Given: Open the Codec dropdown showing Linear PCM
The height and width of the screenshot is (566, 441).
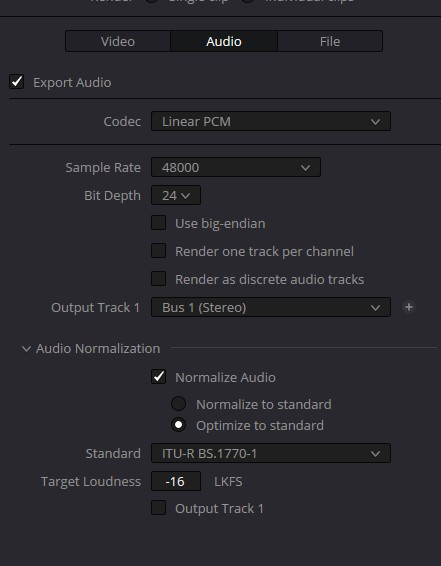Looking at the screenshot, I should [x=271, y=121].
